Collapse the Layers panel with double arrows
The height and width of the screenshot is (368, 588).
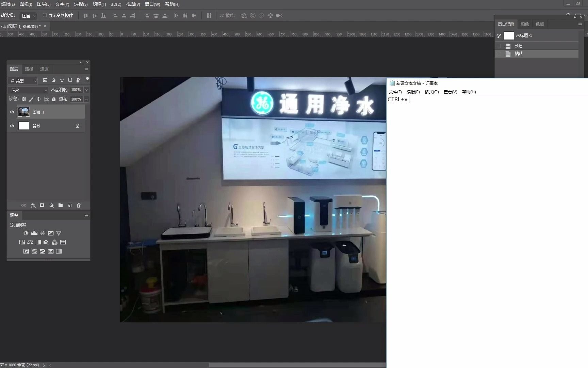point(81,62)
